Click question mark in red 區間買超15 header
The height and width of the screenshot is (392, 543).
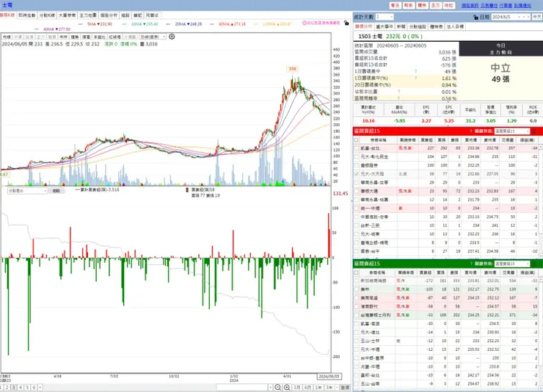click(471, 131)
